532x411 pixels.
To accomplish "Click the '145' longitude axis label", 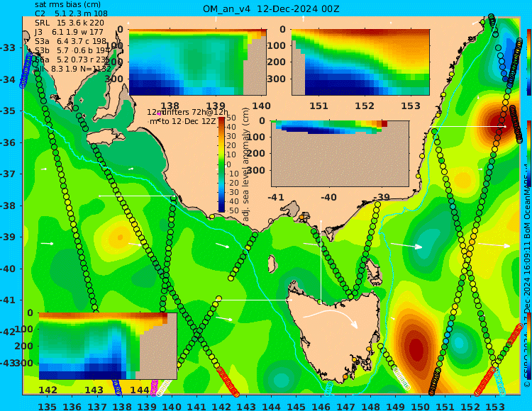I will click(x=296, y=407).
